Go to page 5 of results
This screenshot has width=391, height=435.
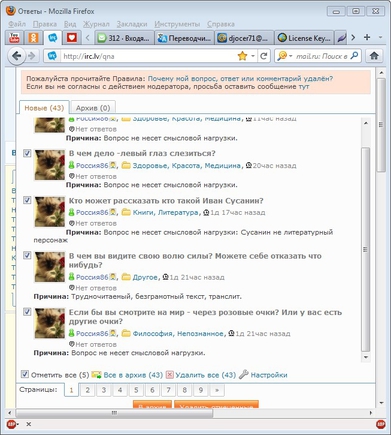point(136,390)
